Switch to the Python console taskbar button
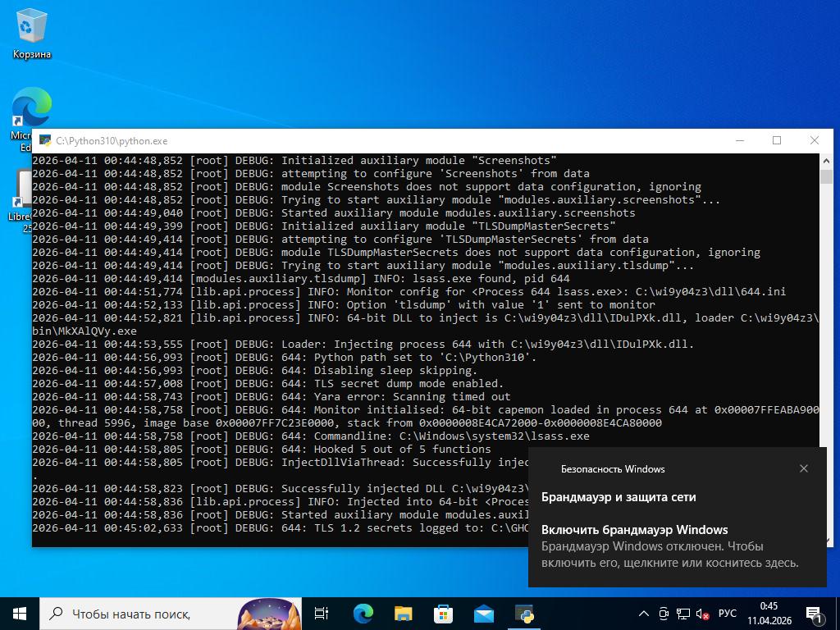The image size is (840, 630). click(524, 614)
